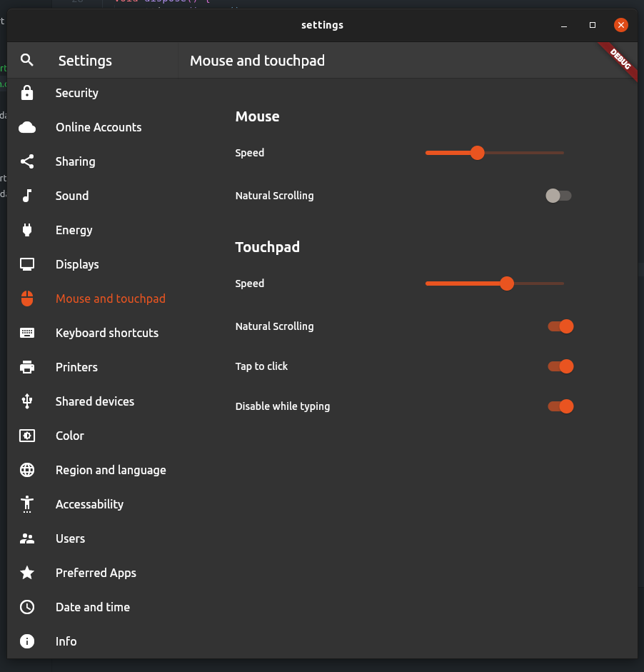
Task: Open Sound settings via the music note icon
Action: click(27, 196)
